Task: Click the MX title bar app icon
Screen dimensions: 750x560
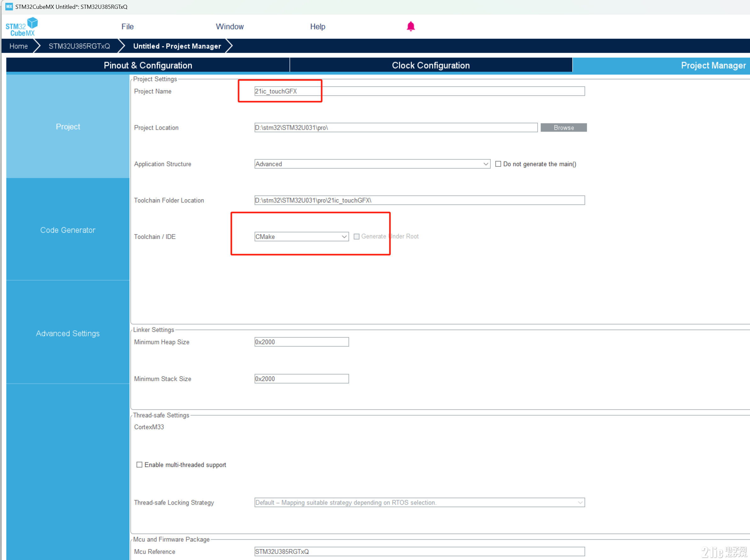Action: (x=9, y=6)
